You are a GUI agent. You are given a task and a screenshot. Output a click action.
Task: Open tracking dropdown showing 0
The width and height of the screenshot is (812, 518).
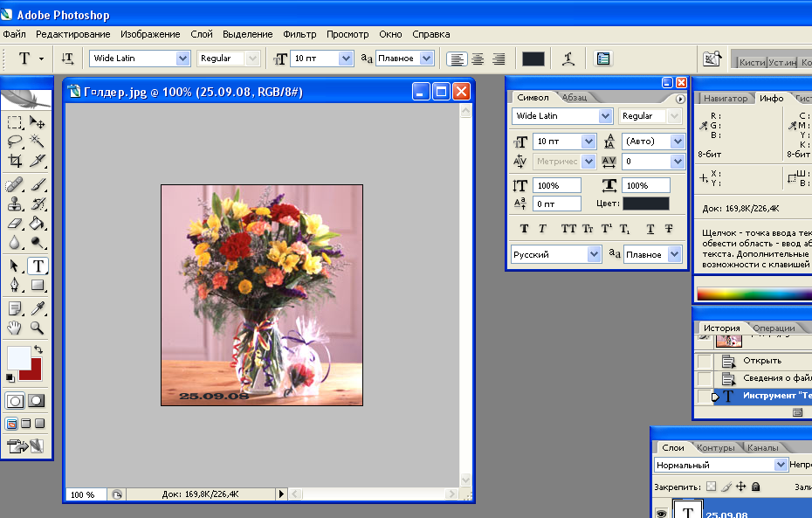click(x=678, y=161)
